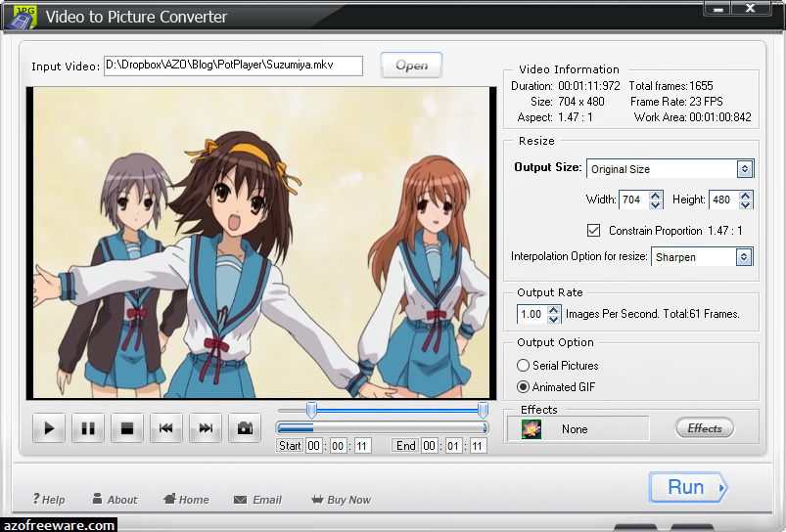Image resolution: width=786 pixels, height=532 pixels.
Task: Click the Duration 00:01:11:972 text
Action: (x=566, y=86)
